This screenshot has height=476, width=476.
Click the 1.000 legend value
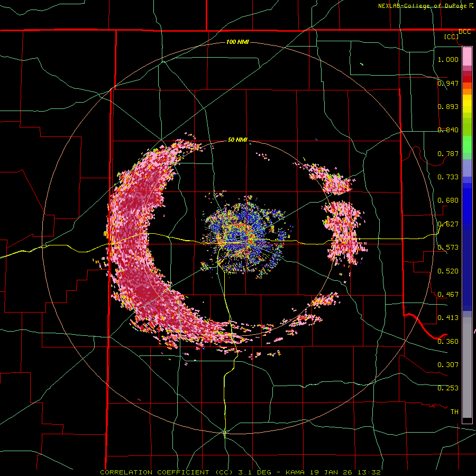(x=448, y=59)
